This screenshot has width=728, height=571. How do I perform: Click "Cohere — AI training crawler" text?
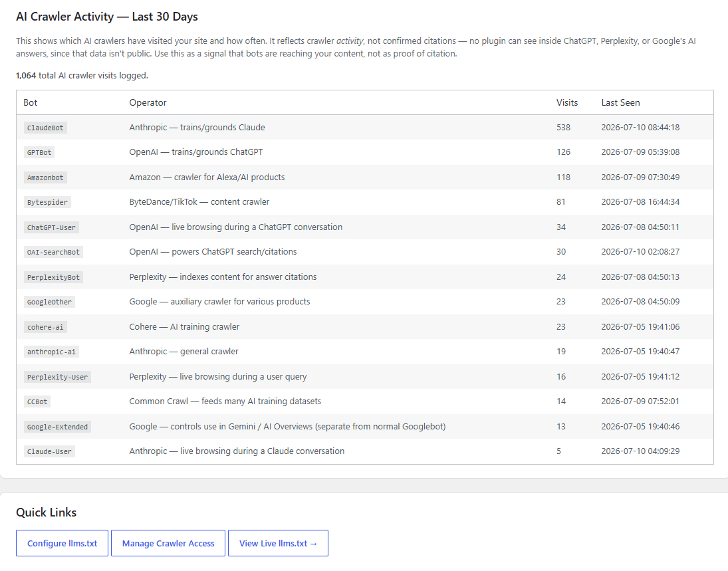(x=184, y=326)
